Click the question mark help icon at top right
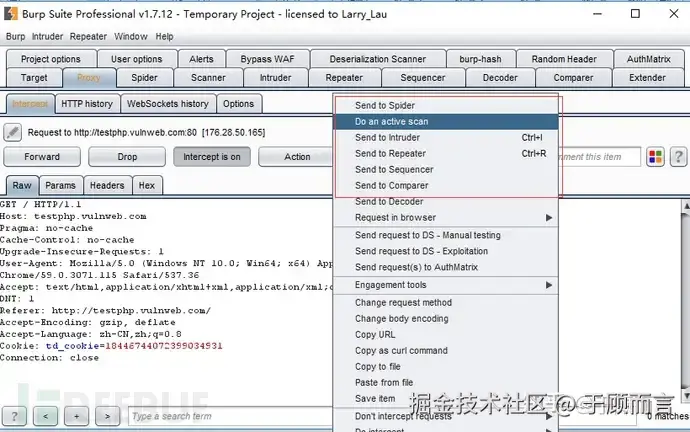 coord(678,157)
